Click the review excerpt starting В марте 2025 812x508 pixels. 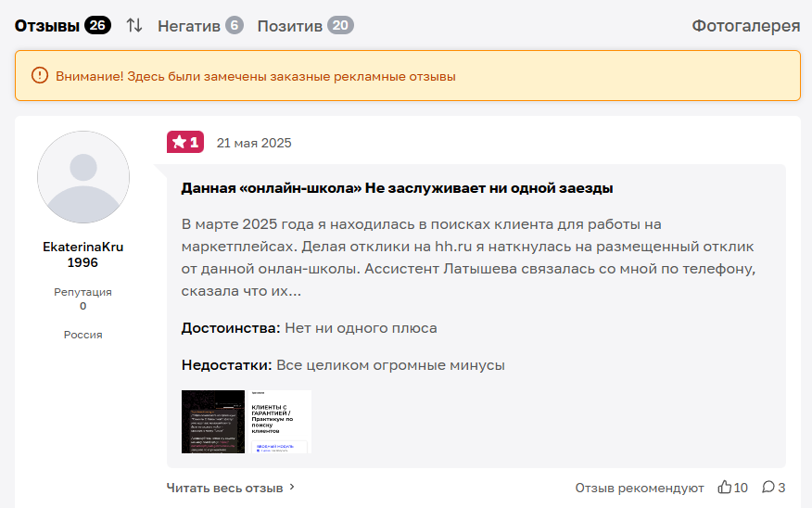pyautogui.click(x=469, y=258)
